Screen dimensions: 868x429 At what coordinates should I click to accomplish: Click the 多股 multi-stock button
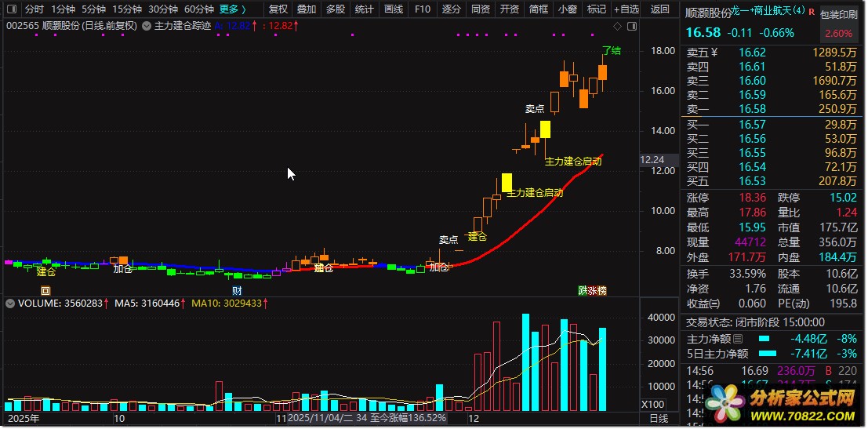(x=335, y=9)
